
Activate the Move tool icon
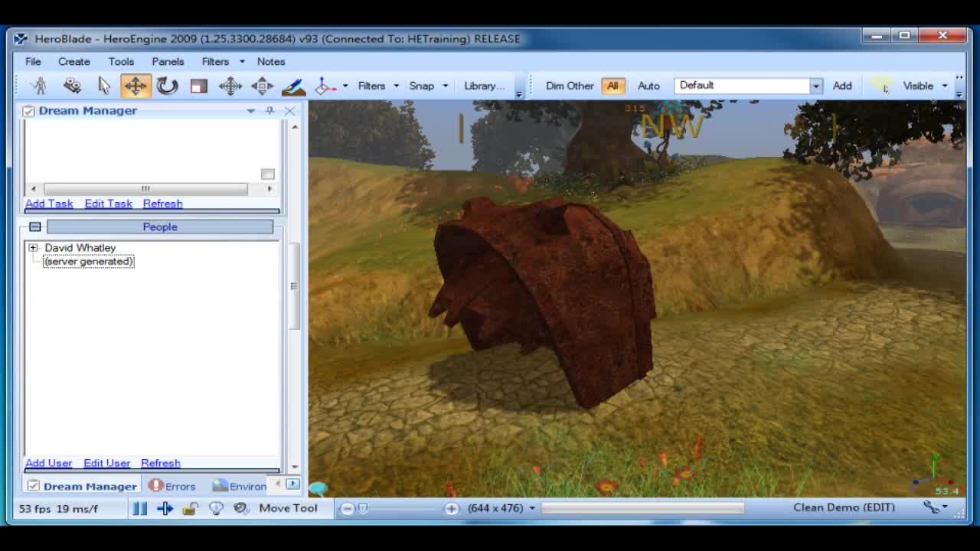coord(136,86)
